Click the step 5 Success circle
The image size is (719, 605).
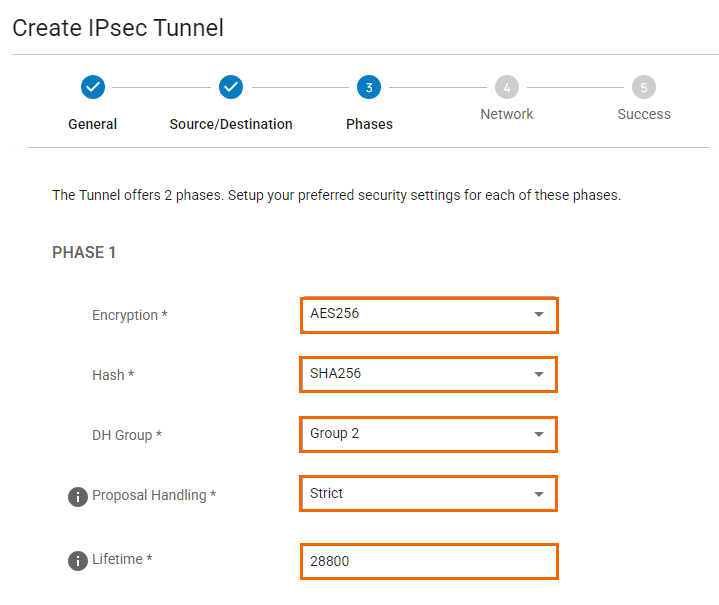tap(644, 88)
